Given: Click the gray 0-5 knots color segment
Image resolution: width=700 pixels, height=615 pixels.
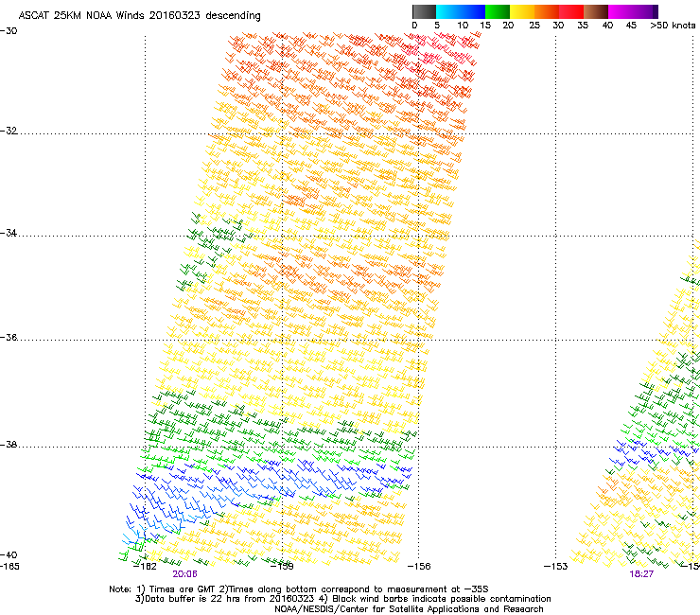Looking at the screenshot, I should tap(424, 11).
